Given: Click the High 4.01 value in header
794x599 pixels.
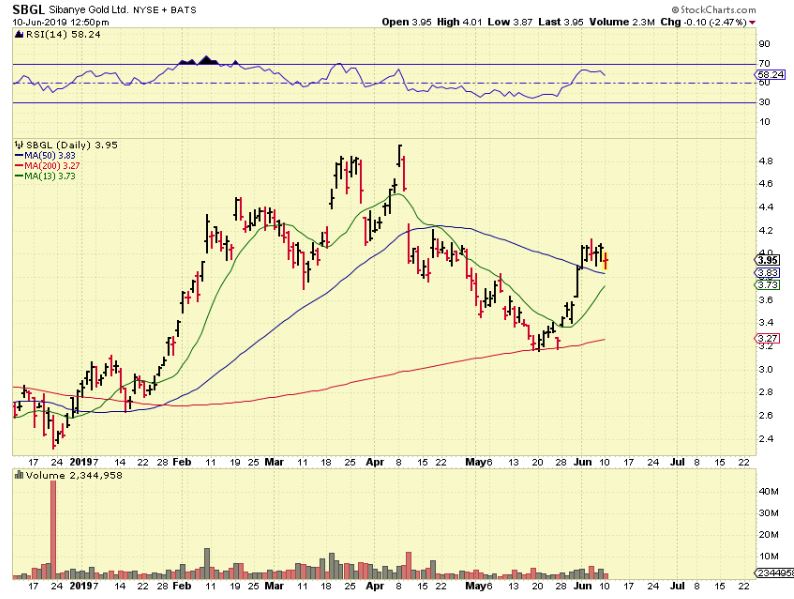Looking at the screenshot, I should point(459,22).
